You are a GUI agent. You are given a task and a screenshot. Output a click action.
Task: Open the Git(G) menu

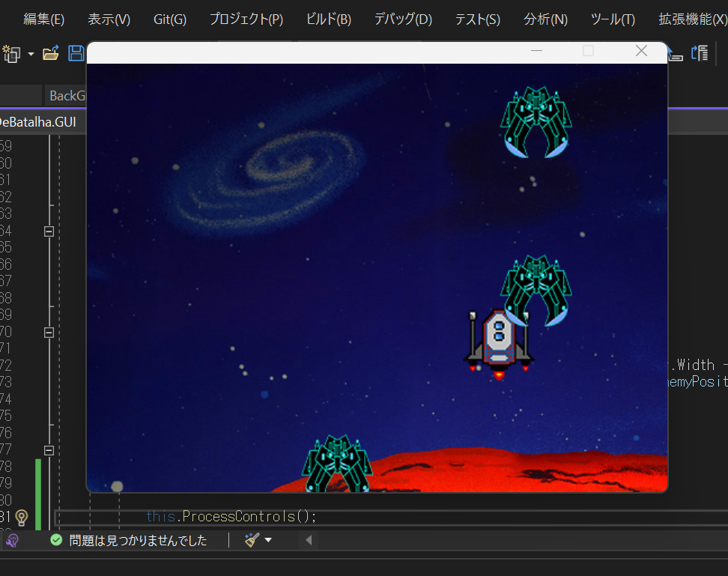[x=170, y=19]
